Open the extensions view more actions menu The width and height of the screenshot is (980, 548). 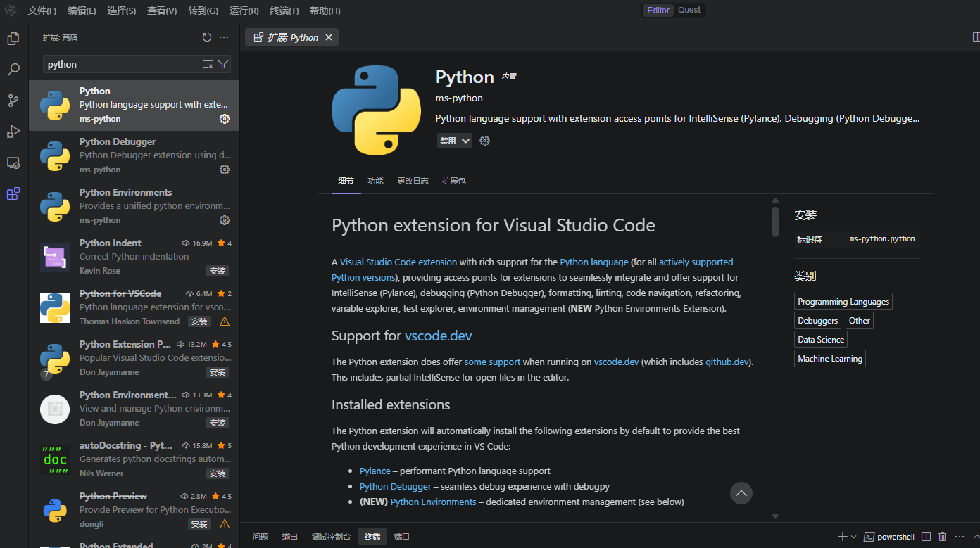(224, 37)
